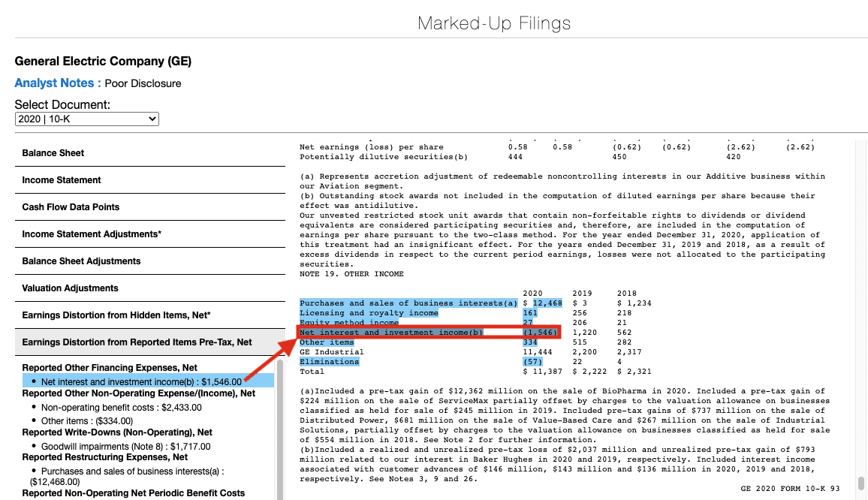This screenshot has width=868, height=500.
Task: Select the Valuation Adjustments section
Action: (x=150, y=288)
